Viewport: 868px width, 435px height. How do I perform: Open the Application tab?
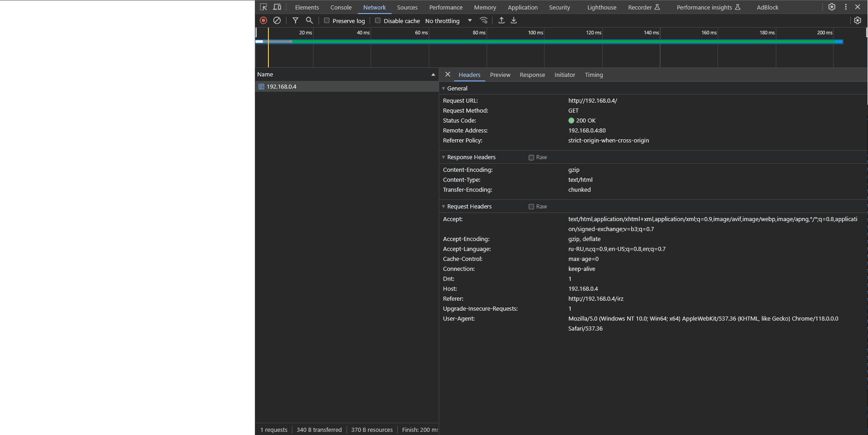coord(522,7)
